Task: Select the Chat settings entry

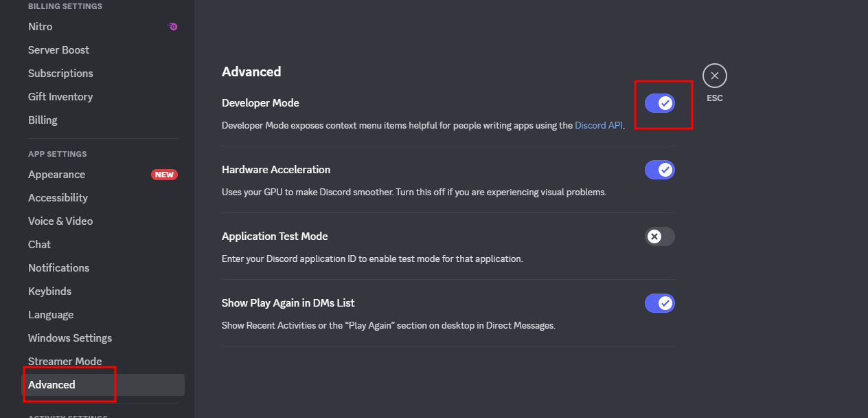Action: pos(103,245)
